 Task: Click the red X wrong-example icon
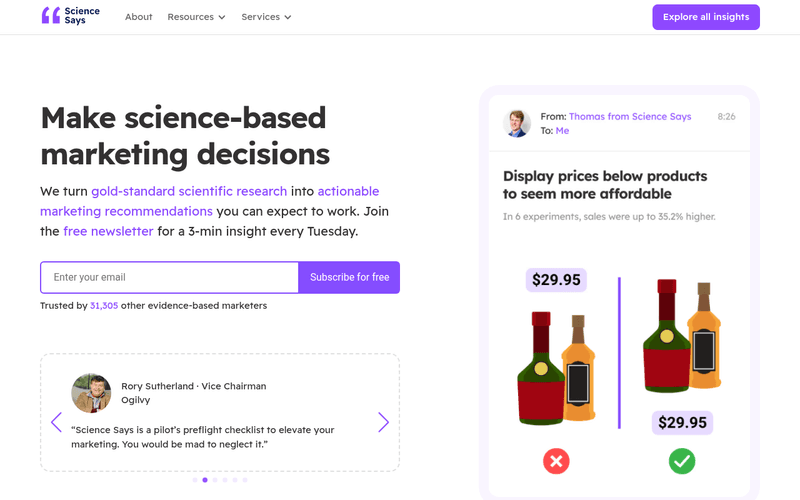[x=556, y=461]
